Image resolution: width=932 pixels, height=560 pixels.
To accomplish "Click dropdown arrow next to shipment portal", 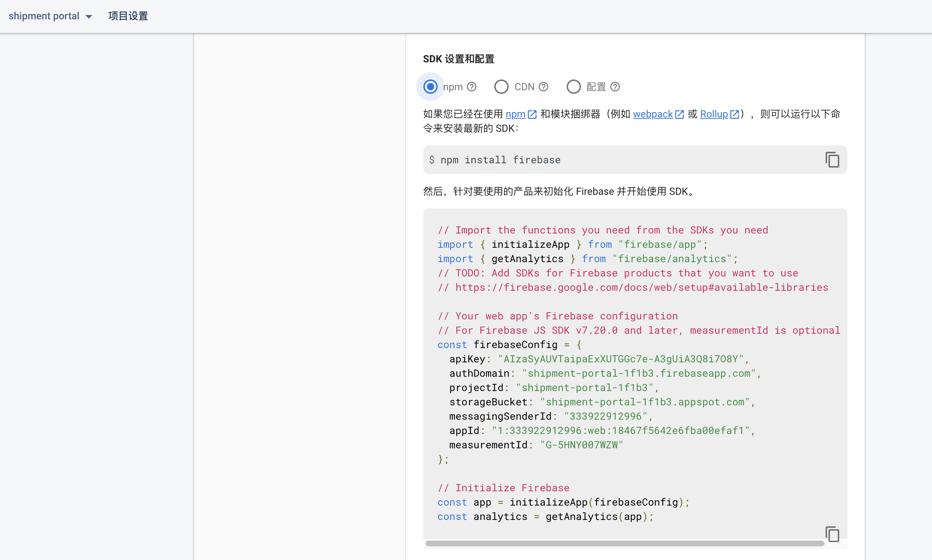I will coord(89,16).
